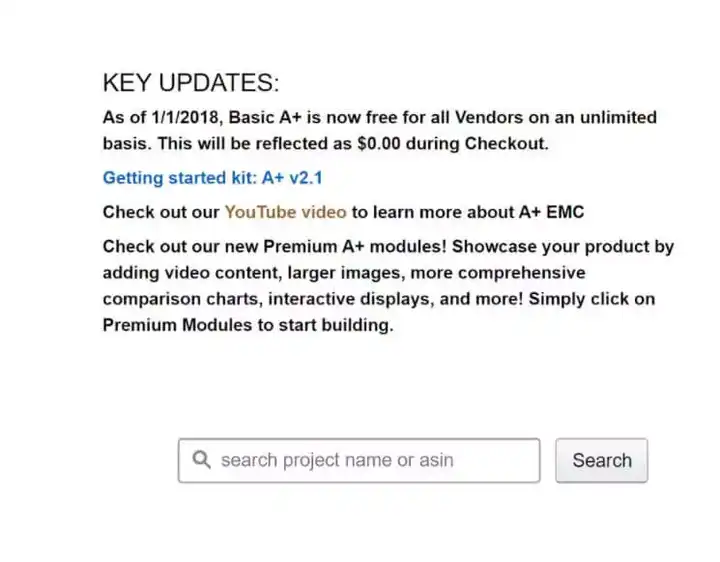Click the Basic A+ text
Viewport: 720px width, 562px height.
265,118
